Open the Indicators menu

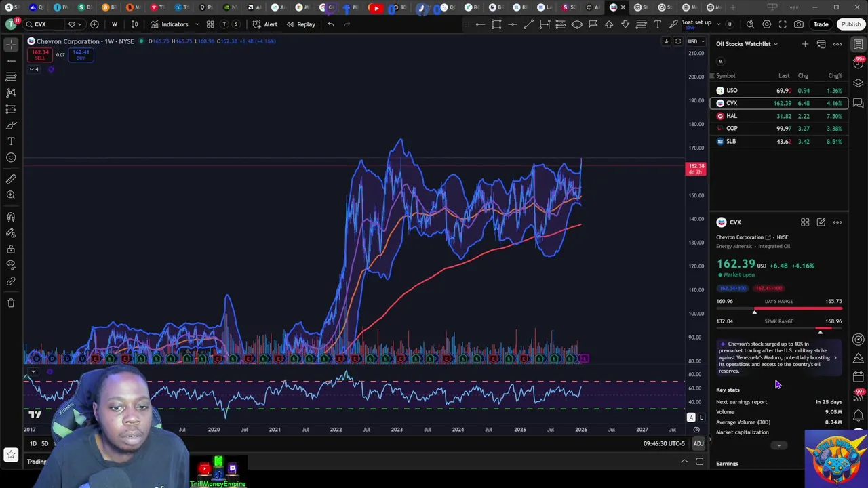(170, 24)
